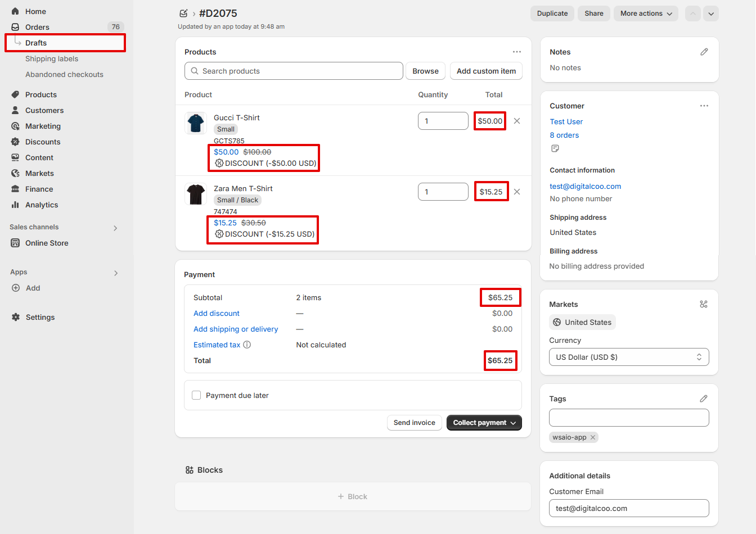The width and height of the screenshot is (756, 534).
Task: Open the Customer card three-dot menu
Action: click(x=704, y=106)
